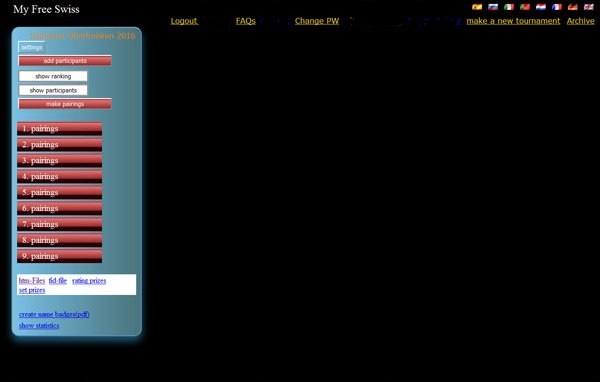Choose the German flag icon
The width and height of the screenshot is (600, 382).
pos(573,7)
